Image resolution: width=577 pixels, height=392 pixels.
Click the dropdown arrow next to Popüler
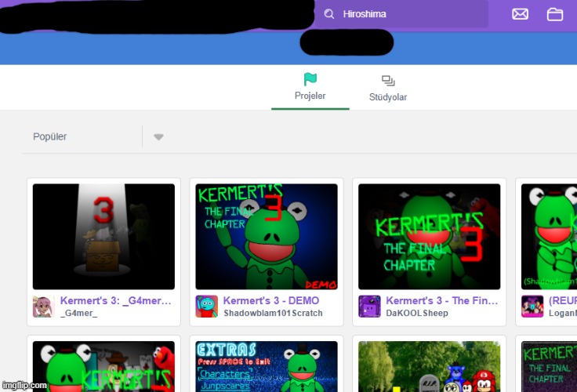(x=158, y=137)
